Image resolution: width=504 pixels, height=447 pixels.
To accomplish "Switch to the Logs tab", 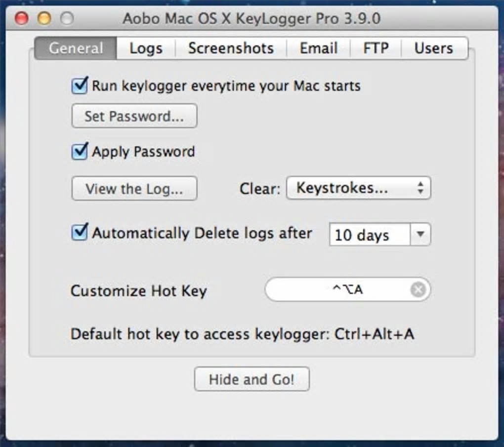I will pyautogui.click(x=146, y=48).
